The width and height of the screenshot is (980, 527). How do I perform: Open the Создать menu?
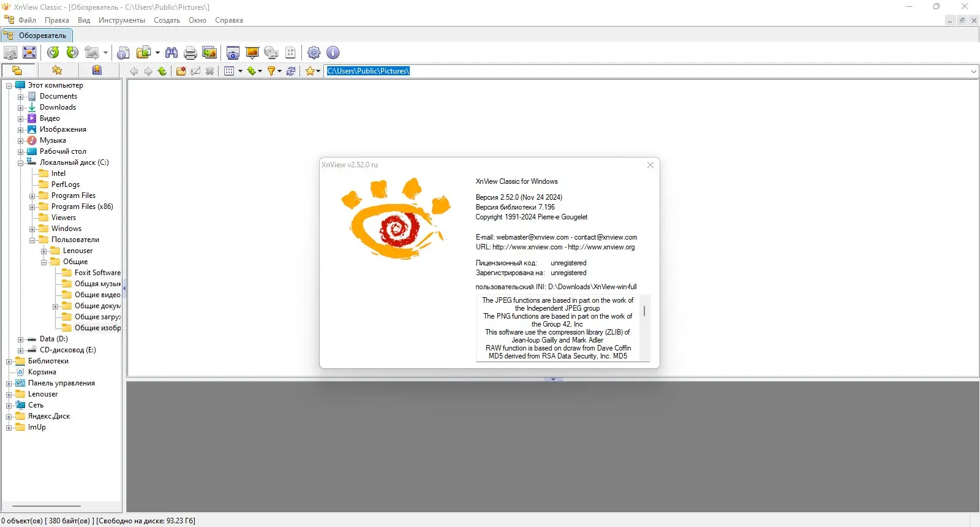coord(167,20)
